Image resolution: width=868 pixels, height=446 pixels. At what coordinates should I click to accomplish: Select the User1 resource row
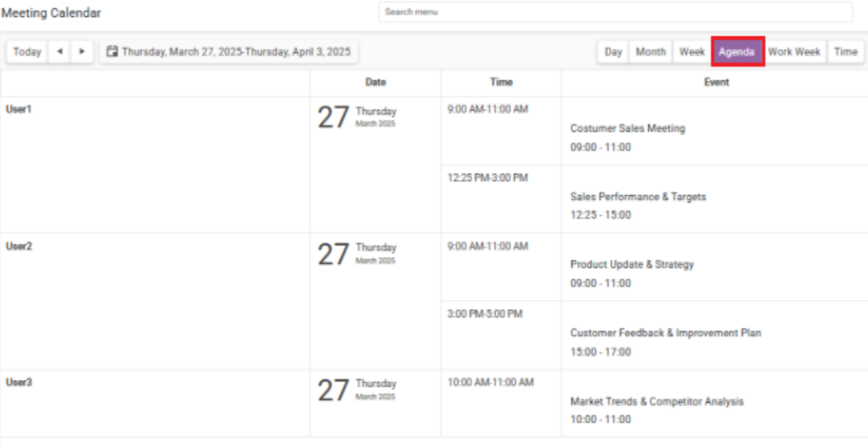[x=155, y=165]
